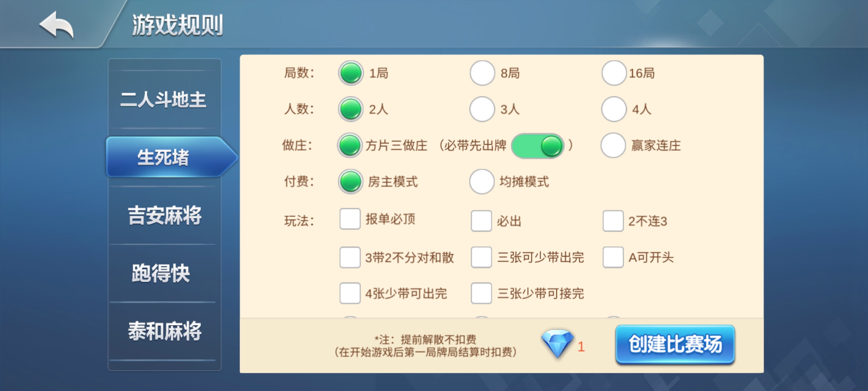
Task: Check the 必出 rule option
Action: [481, 221]
